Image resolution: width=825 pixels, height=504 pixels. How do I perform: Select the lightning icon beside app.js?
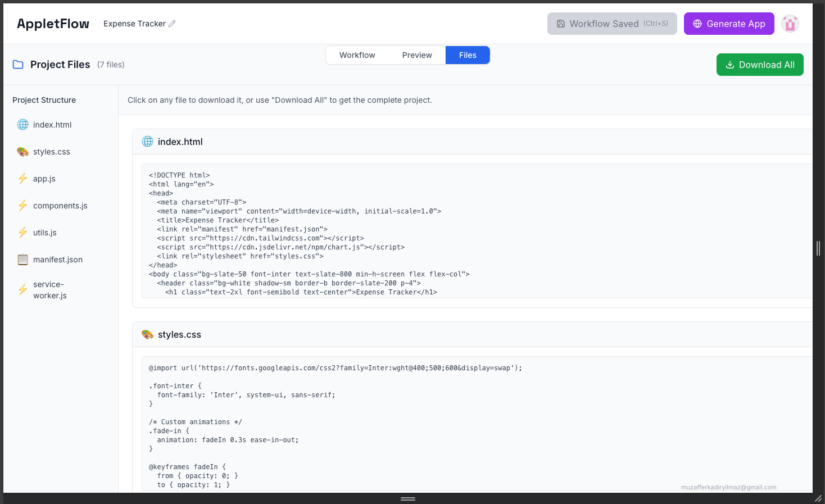(x=22, y=178)
